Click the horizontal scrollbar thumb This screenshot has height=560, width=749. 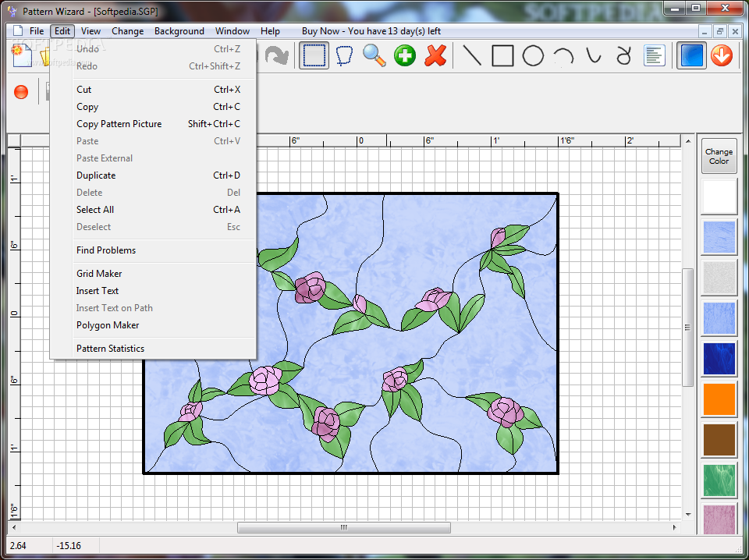point(344,527)
